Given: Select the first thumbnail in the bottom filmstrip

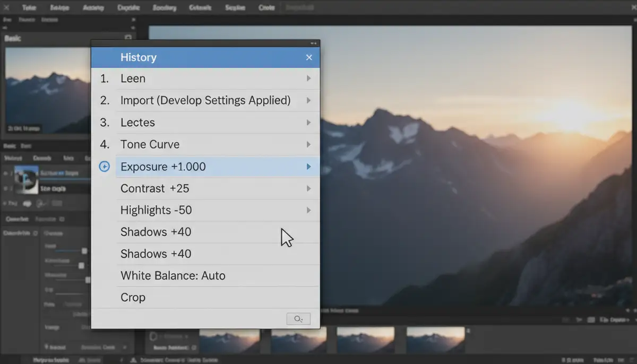Looking at the screenshot, I should [x=230, y=340].
